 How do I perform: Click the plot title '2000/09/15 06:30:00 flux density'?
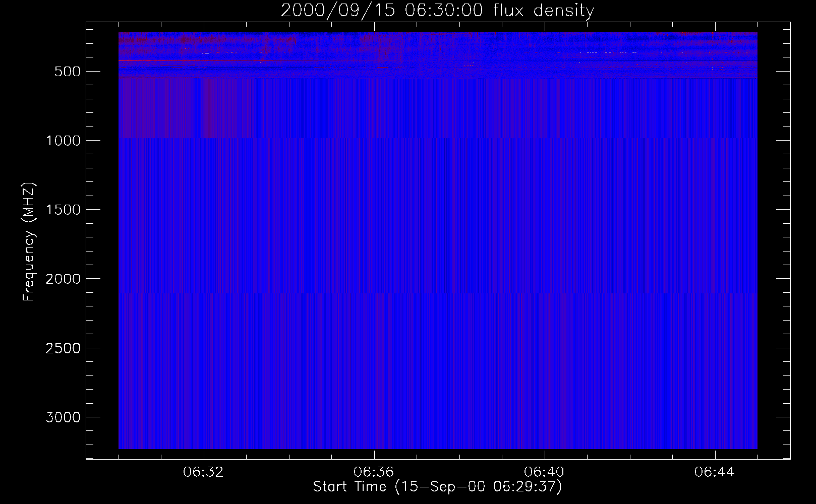click(437, 10)
